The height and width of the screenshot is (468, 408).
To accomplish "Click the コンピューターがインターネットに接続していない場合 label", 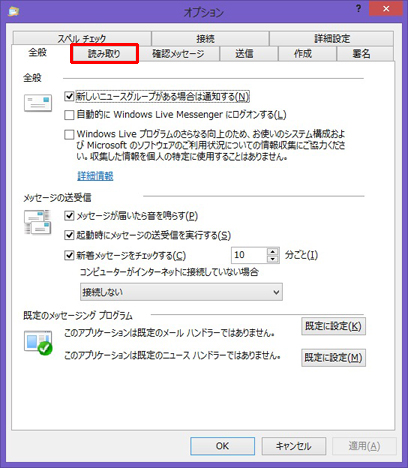I will point(169,272).
